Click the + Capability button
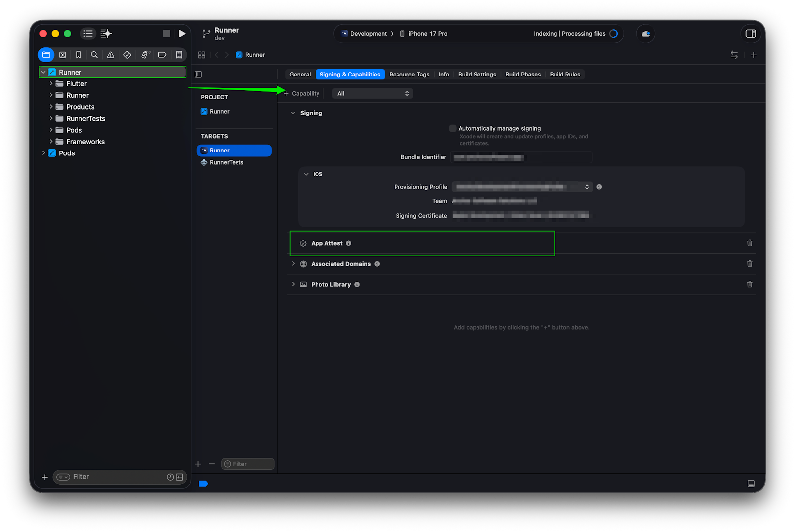795x532 pixels. point(302,93)
